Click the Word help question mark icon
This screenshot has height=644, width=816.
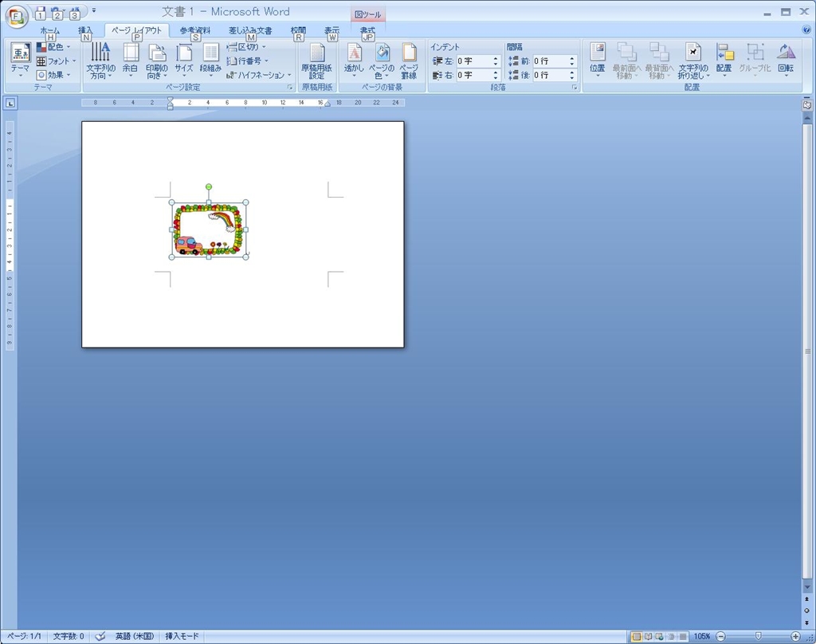(x=806, y=29)
